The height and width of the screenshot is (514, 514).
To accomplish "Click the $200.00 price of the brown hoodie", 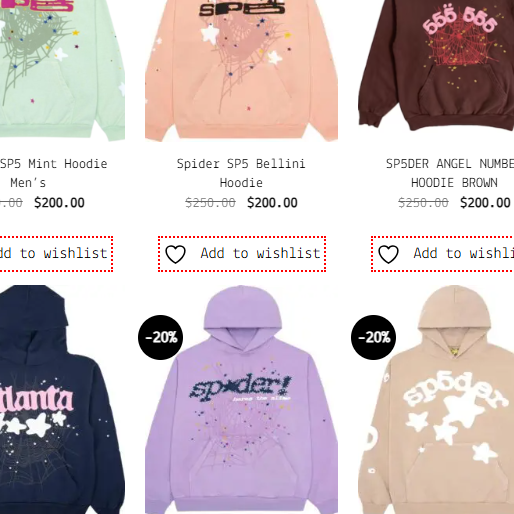I will point(485,203).
